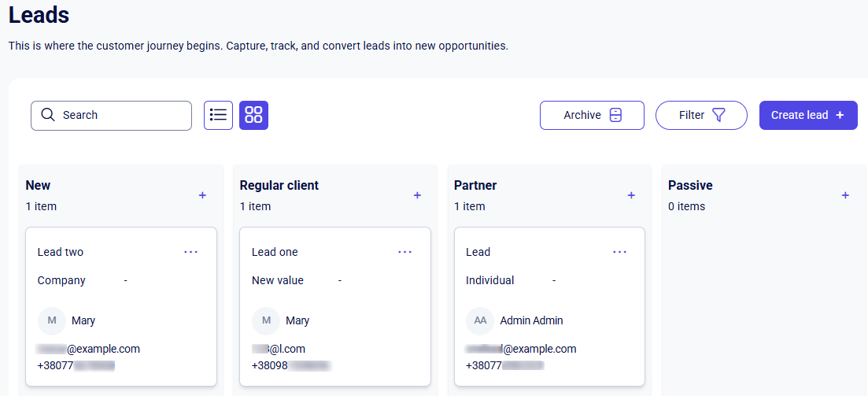
Task: Add lead to New column
Action: click(202, 195)
